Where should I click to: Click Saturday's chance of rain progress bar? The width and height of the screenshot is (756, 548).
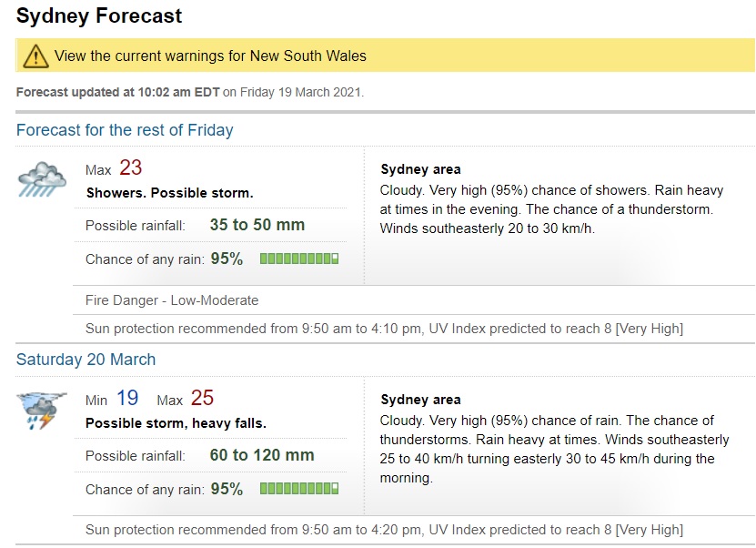[x=300, y=490]
